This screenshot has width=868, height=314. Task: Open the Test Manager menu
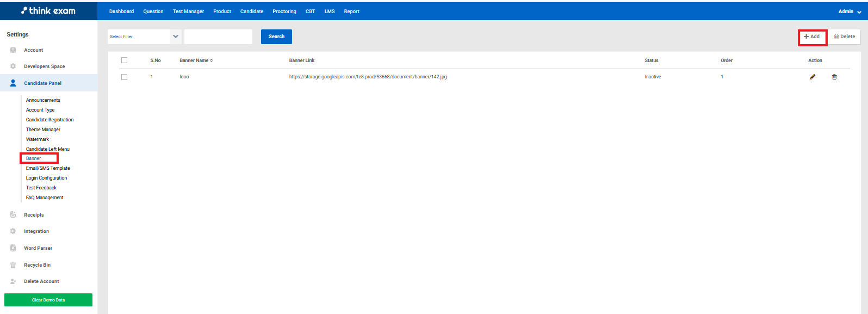click(x=188, y=11)
